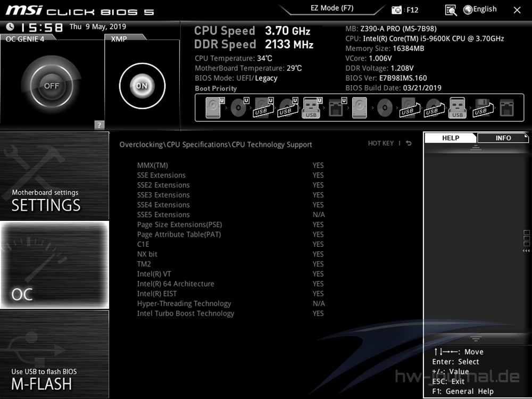Select the SSE Extensions row
This screenshot has height=399, width=532.
[231, 175]
